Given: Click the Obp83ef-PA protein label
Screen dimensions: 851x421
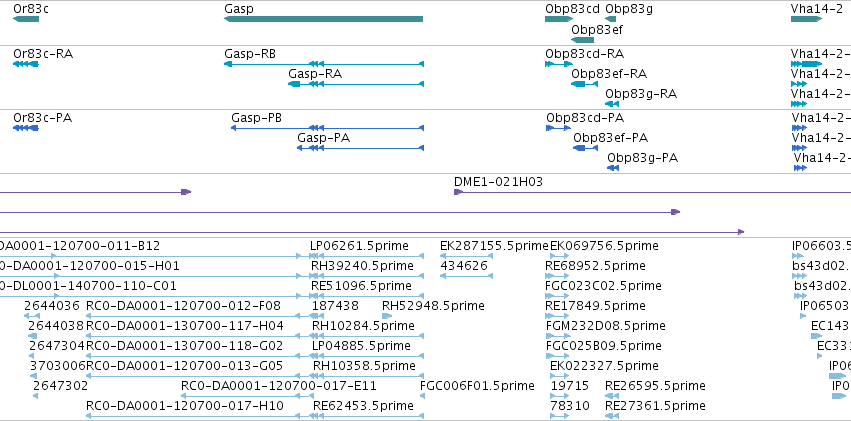Looking at the screenshot, I should 611,138.
